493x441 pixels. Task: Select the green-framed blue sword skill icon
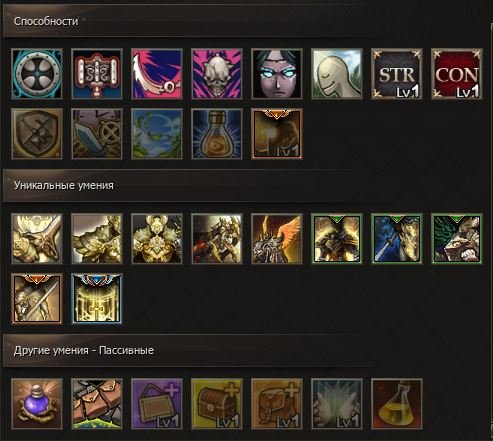point(397,239)
